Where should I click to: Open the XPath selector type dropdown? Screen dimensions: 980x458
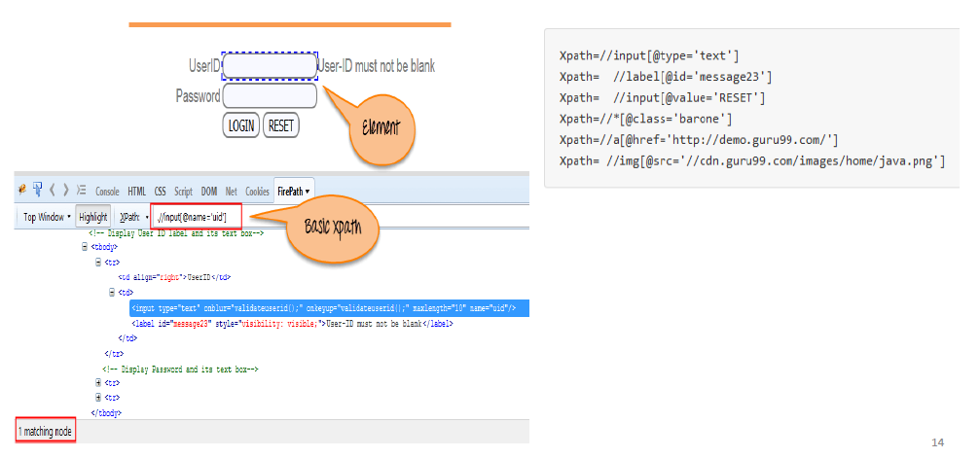[x=131, y=217]
